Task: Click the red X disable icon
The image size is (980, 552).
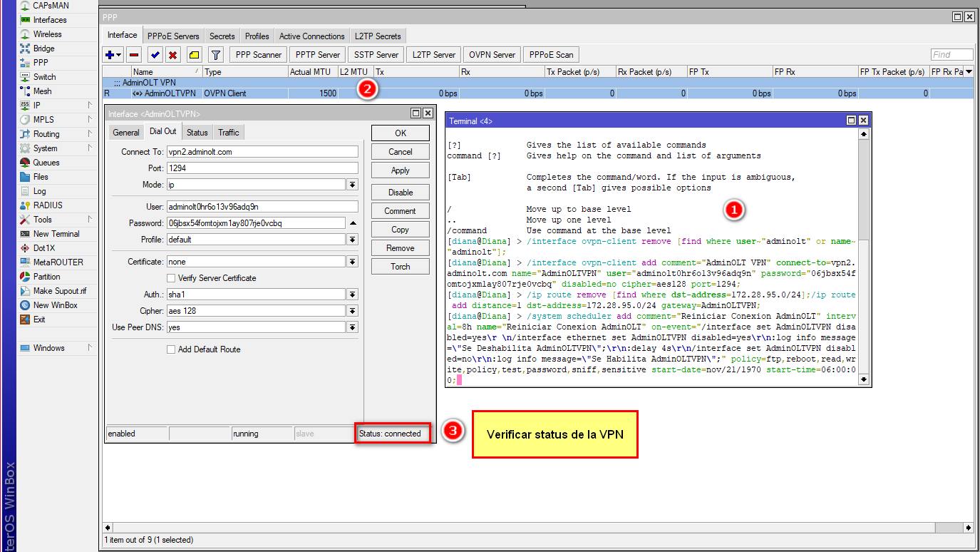Action: [172, 55]
